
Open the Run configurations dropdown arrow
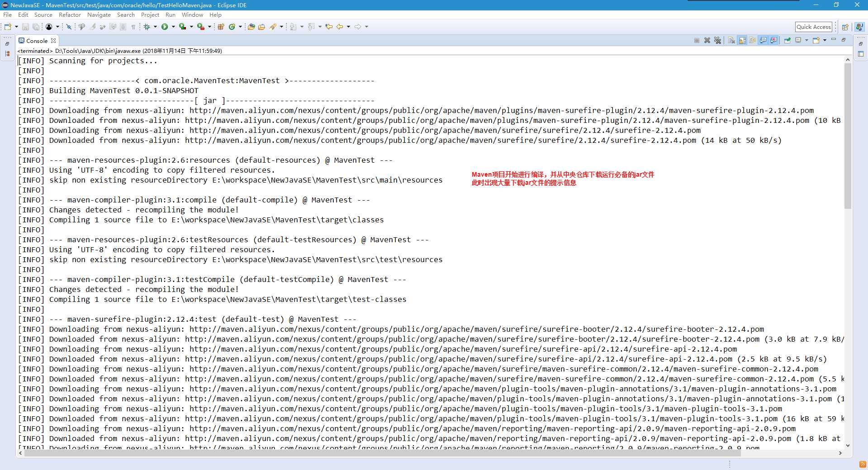(173, 27)
